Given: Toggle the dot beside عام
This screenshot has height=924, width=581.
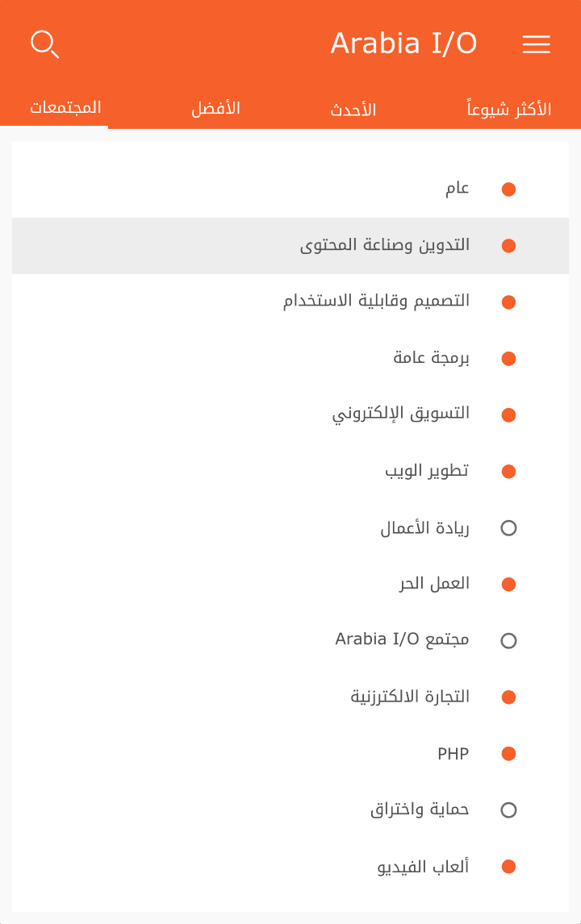Looking at the screenshot, I should tap(508, 189).
